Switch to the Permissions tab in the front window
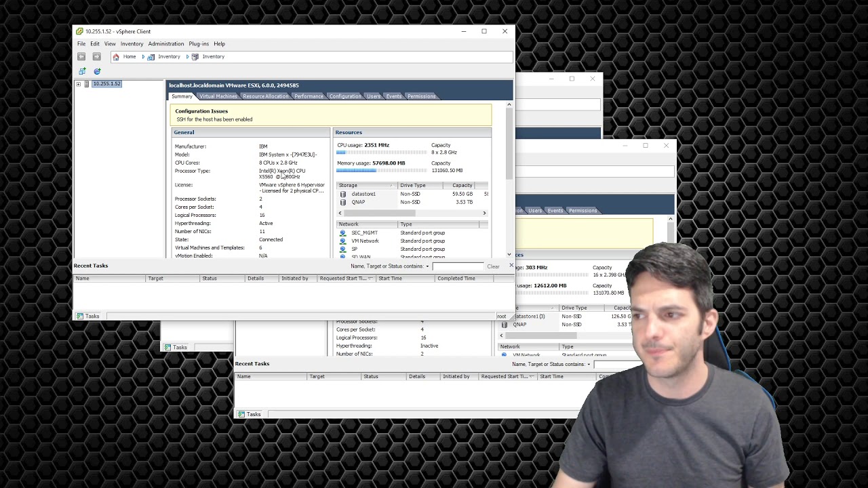 pos(422,96)
